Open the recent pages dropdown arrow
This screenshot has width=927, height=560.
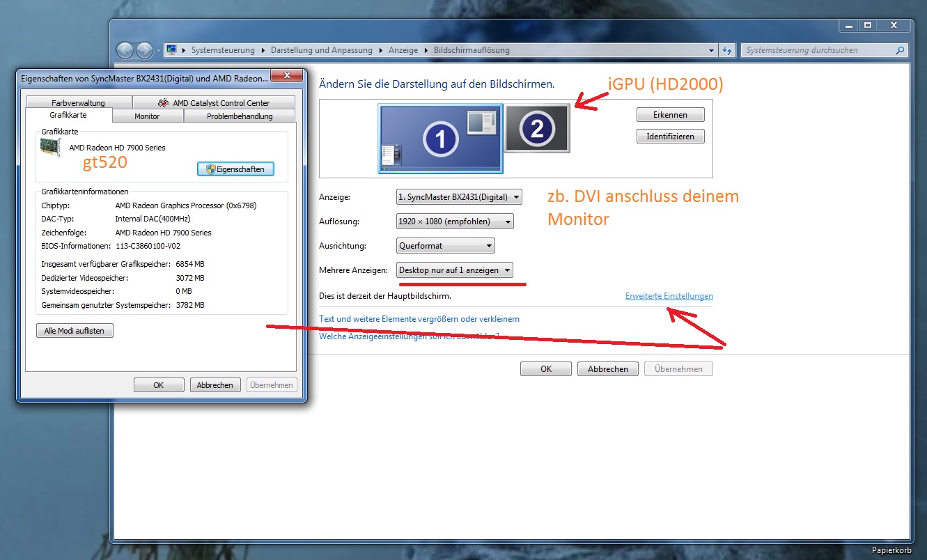click(x=157, y=51)
